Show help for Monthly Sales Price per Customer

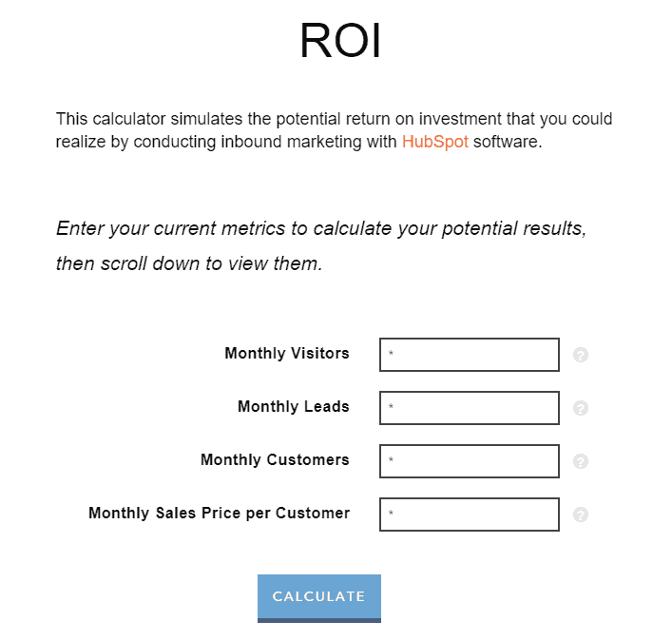(x=581, y=515)
